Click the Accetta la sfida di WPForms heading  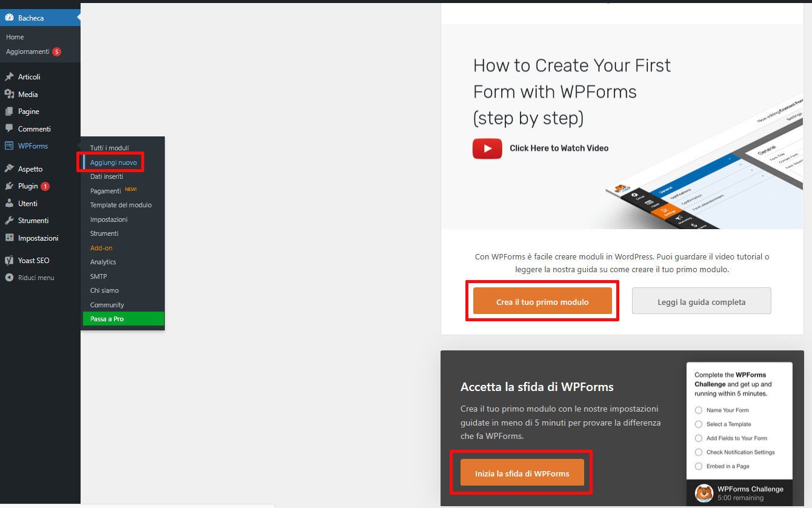coord(537,387)
